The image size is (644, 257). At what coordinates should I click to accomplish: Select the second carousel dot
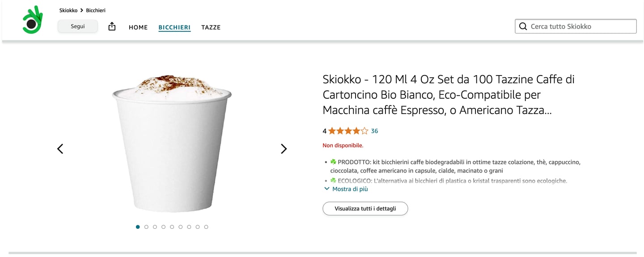pyautogui.click(x=146, y=227)
